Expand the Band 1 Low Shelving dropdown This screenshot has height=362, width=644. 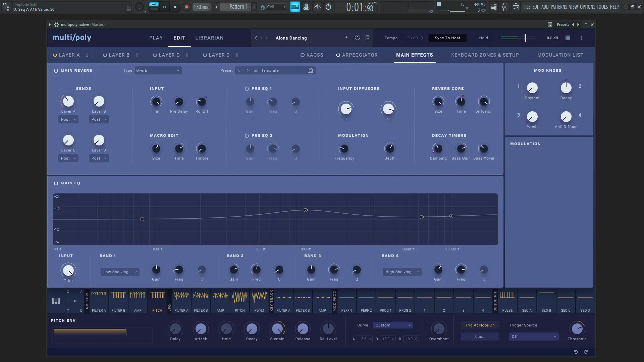tap(120, 272)
